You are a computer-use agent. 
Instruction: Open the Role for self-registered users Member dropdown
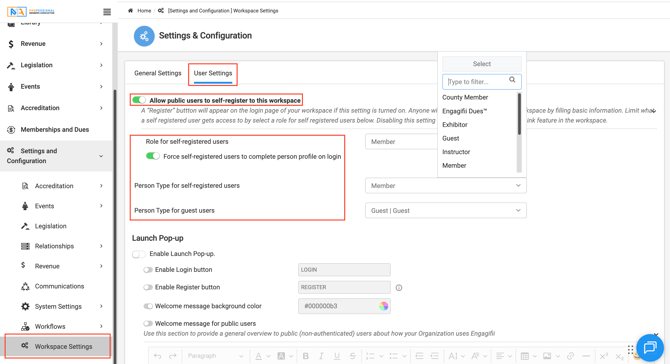[x=401, y=142]
